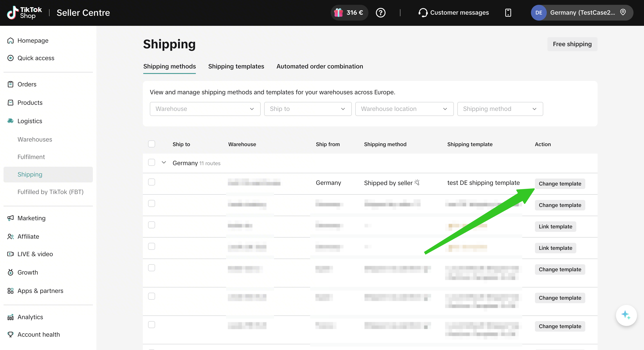Tick checkbox for test DE shipping template row
The width and height of the screenshot is (644, 350).
(152, 182)
